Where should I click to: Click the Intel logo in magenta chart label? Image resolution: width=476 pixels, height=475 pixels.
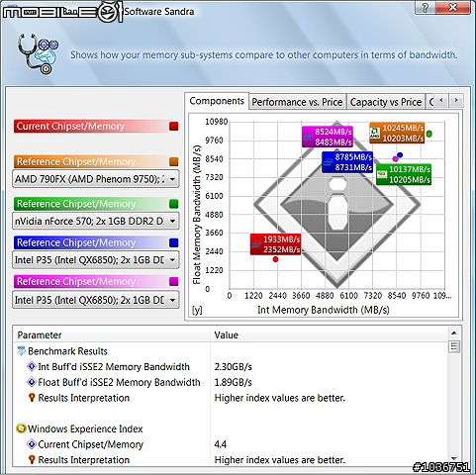308,137
